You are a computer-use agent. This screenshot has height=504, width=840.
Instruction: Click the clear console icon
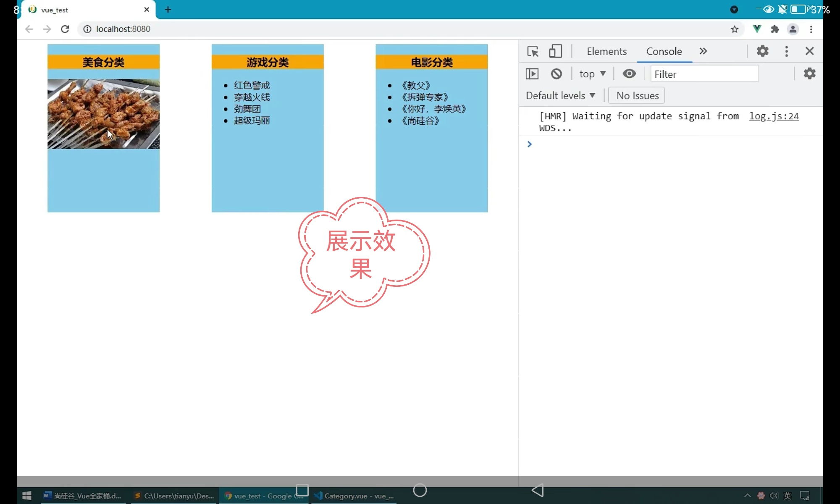556,74
